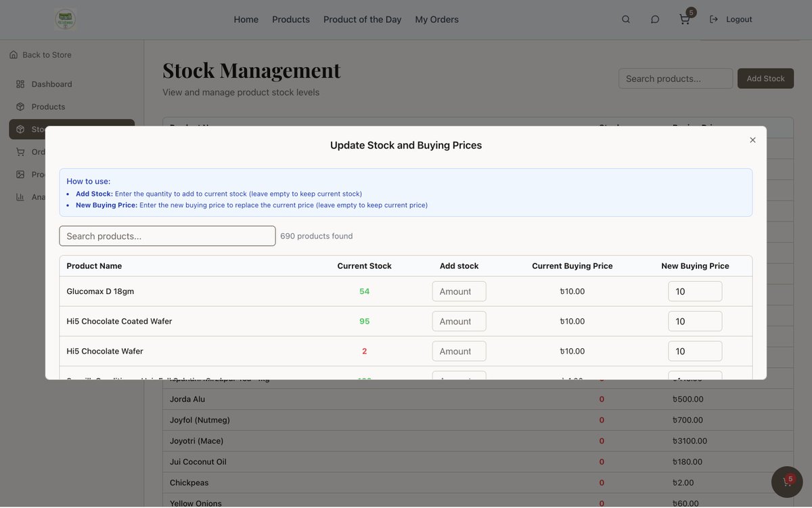Click the Jui Coconut Oil row

[x=478, y=462]
